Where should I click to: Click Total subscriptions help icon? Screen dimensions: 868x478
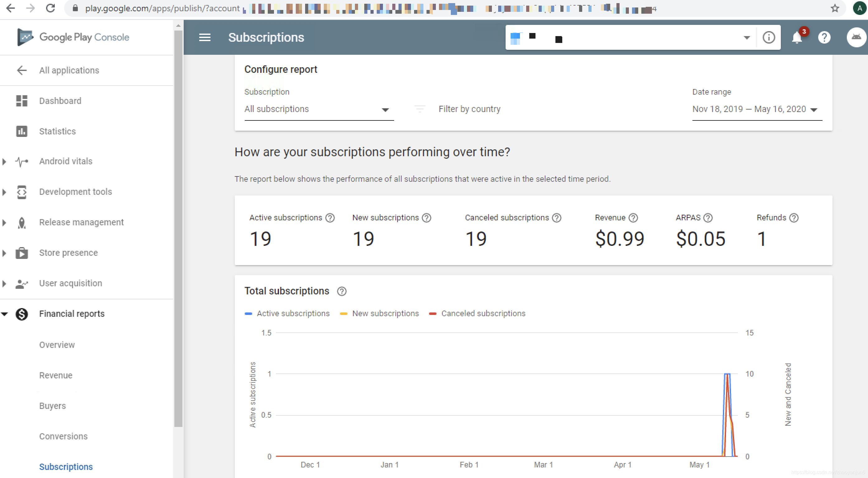342,291
